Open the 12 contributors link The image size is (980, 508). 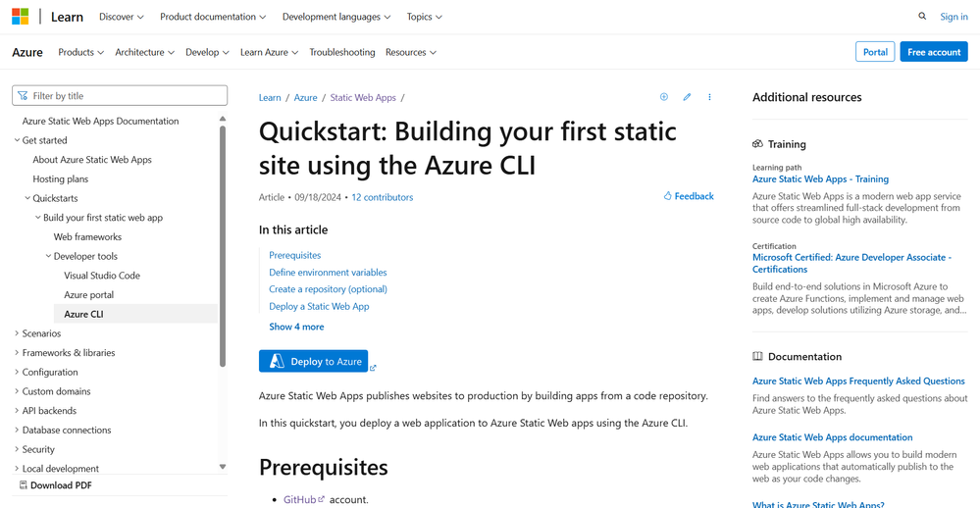click(x=382, y=197)
